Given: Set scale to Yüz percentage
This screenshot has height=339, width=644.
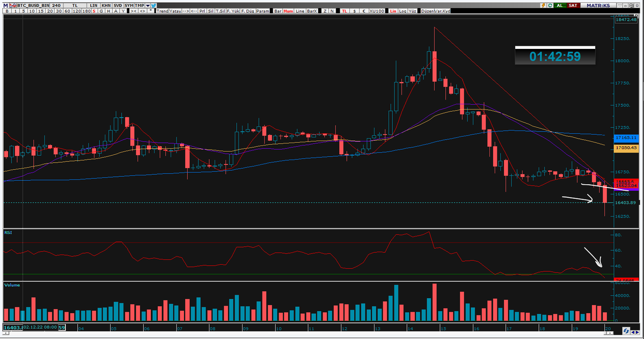Looking at the screenshot, I should 412,11.
